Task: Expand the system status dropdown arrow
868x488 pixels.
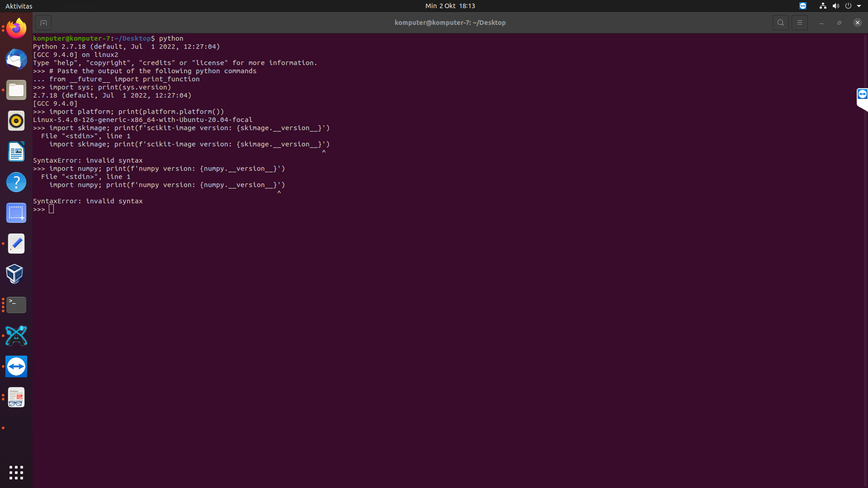Action: tap(860, 6)
